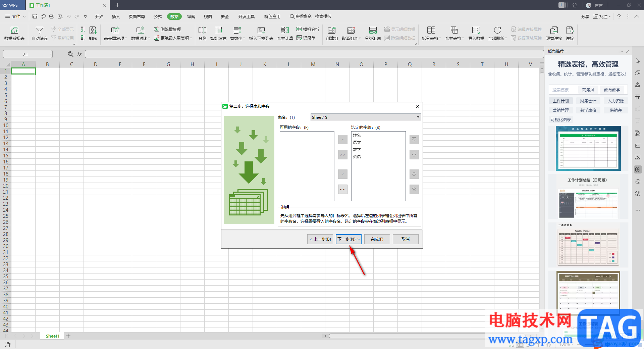Image resolution: width=644 pixels, height=349 pixels.
Task: Click the 工作计划 template category
Action: pyautogui.click(x=561, y=101)
